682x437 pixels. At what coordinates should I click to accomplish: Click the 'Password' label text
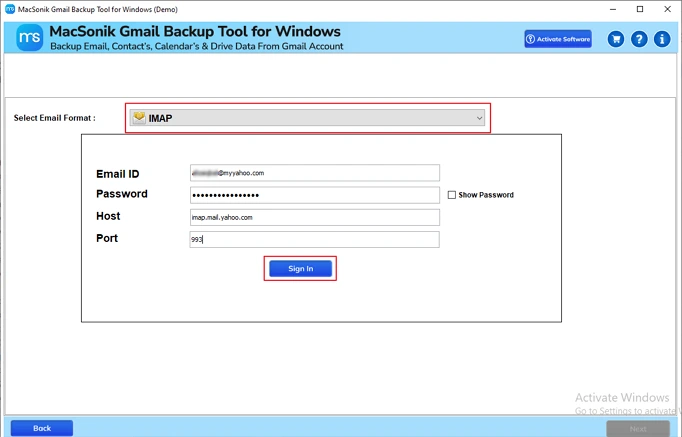[122, 194]
